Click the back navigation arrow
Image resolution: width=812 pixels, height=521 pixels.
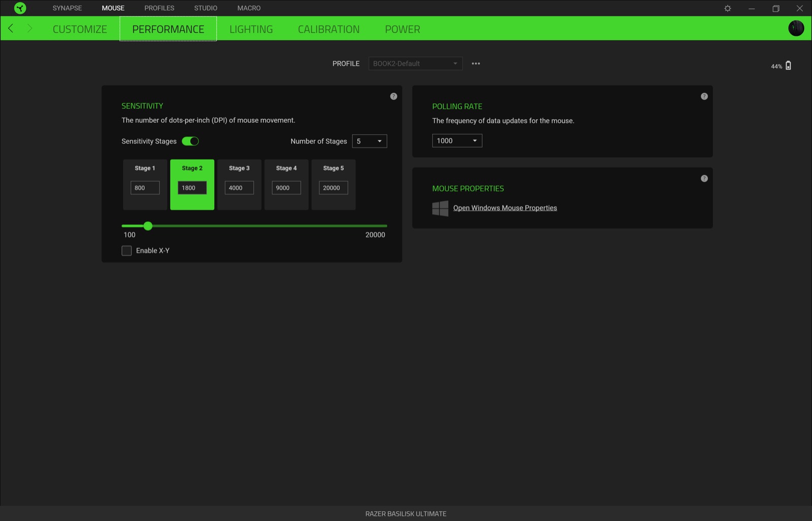[x=11, y=28]
